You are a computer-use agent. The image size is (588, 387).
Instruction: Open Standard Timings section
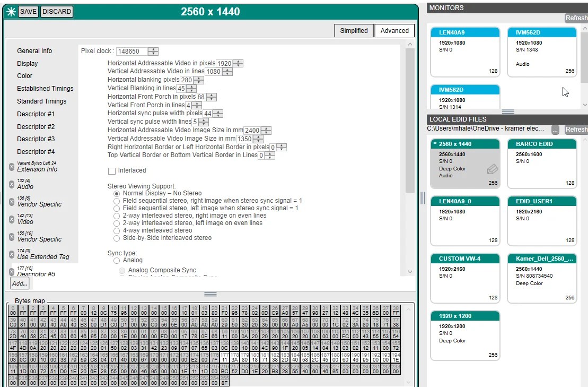[x=42, y=101]
